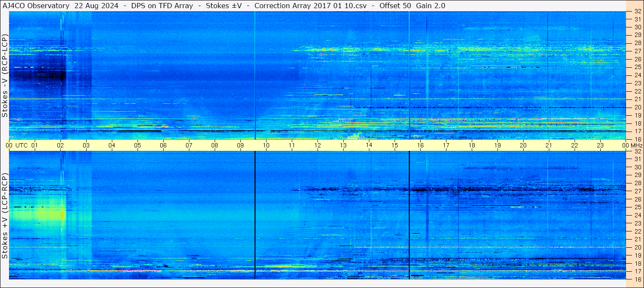This screenshot has width=644, height=288.
Task: Choose the 15 hour mark on time axis
Action: point(395,145)
